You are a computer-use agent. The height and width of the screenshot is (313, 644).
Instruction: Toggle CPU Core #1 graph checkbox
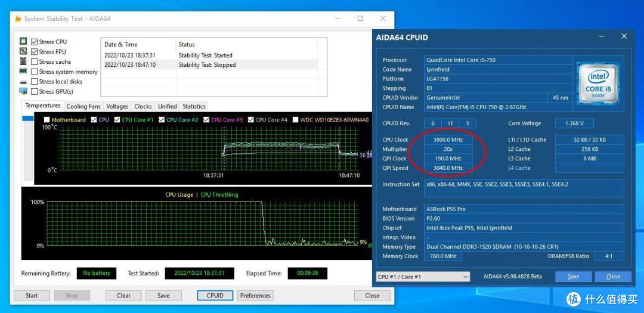click(117, 119)
